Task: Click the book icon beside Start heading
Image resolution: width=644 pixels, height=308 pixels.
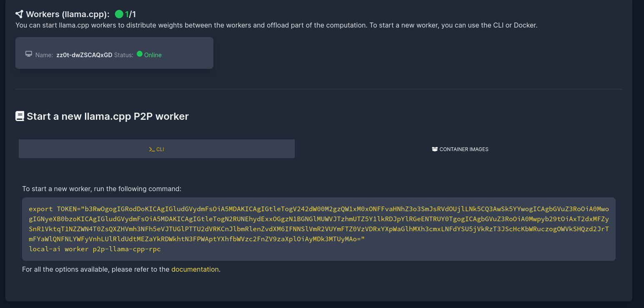Action: click(x=20, y=116)
